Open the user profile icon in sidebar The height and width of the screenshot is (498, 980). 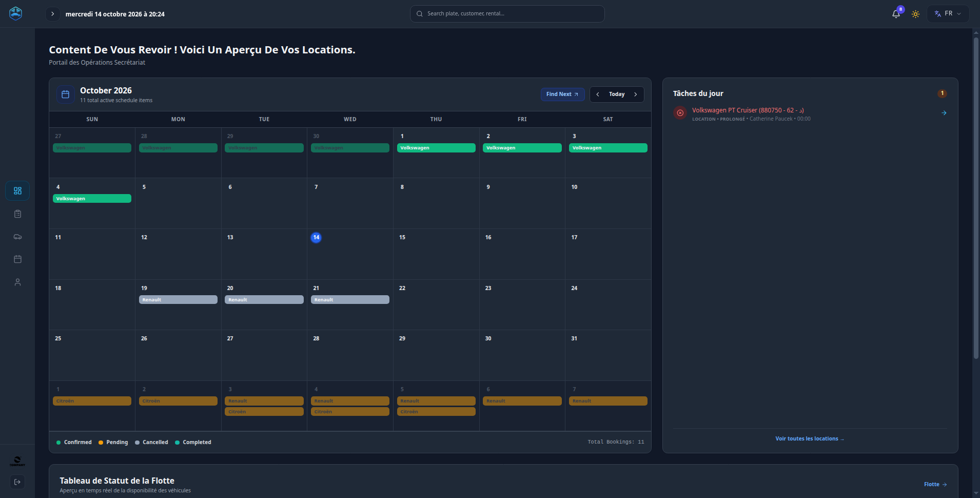[17, 282]
